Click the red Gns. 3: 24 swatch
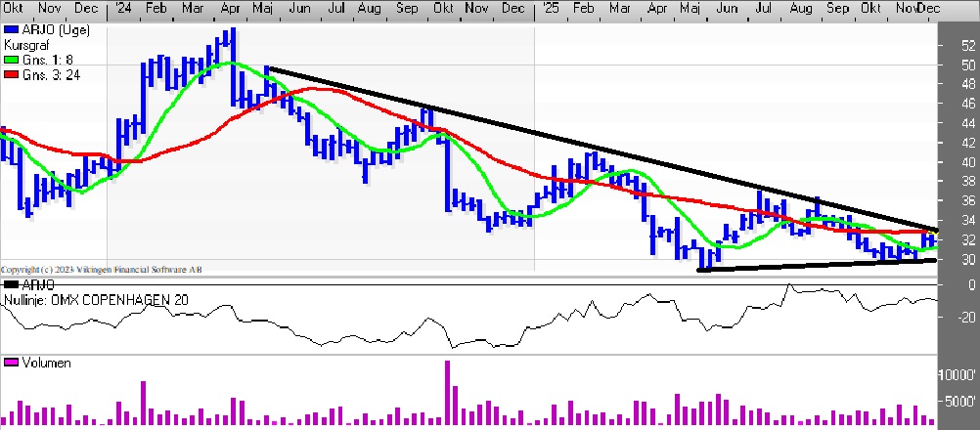 (11, 73)
